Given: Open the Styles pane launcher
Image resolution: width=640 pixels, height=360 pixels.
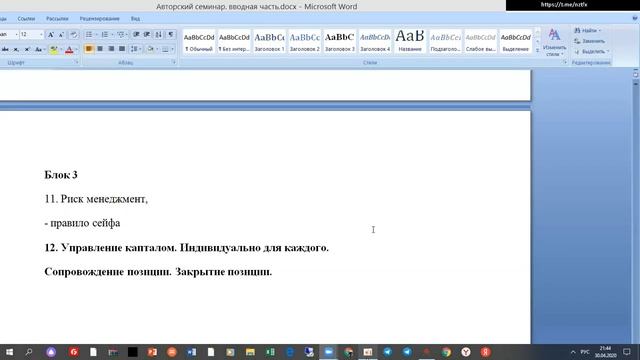Looking at the screenshot, I should pyautogui.click(x=565, y=62).
